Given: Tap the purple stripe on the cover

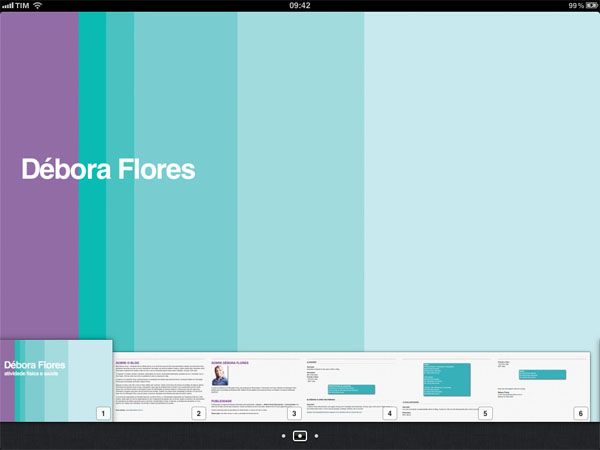Looking at the screenshot, I should [x=38, y=250].
